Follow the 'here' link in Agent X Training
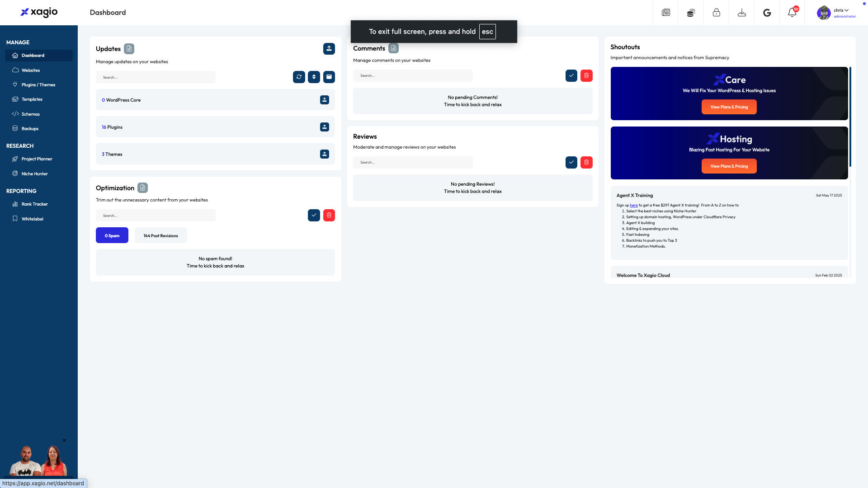This screenshot has width=868, height=488. point(634,205)
